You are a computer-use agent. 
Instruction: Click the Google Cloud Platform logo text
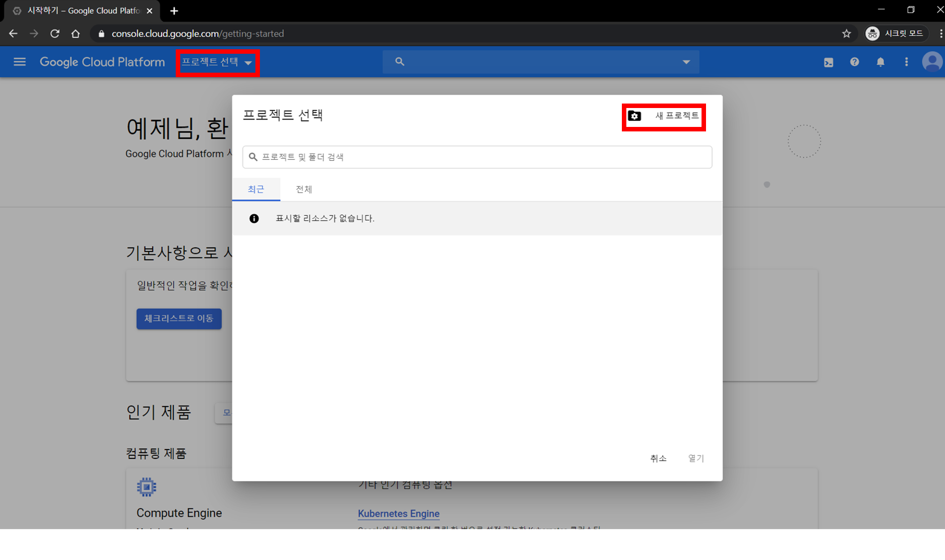click(x=102, y=62)
